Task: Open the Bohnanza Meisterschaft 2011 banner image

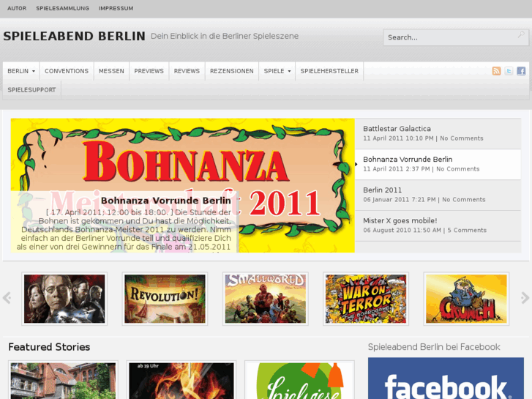Action: point(182,185)
